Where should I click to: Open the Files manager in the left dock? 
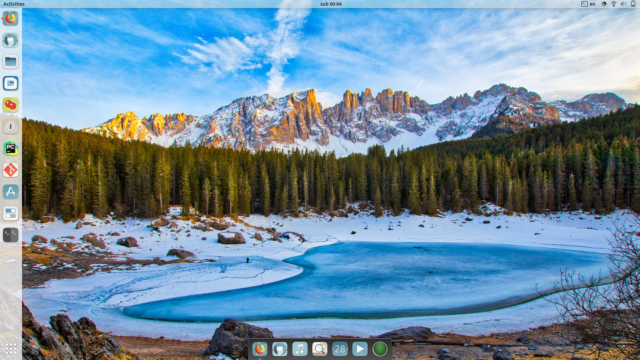[x=11, y=62]
